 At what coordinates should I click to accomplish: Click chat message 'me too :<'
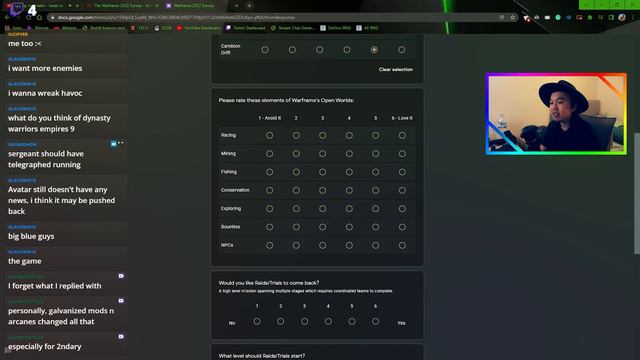click(x=24, y=43)
